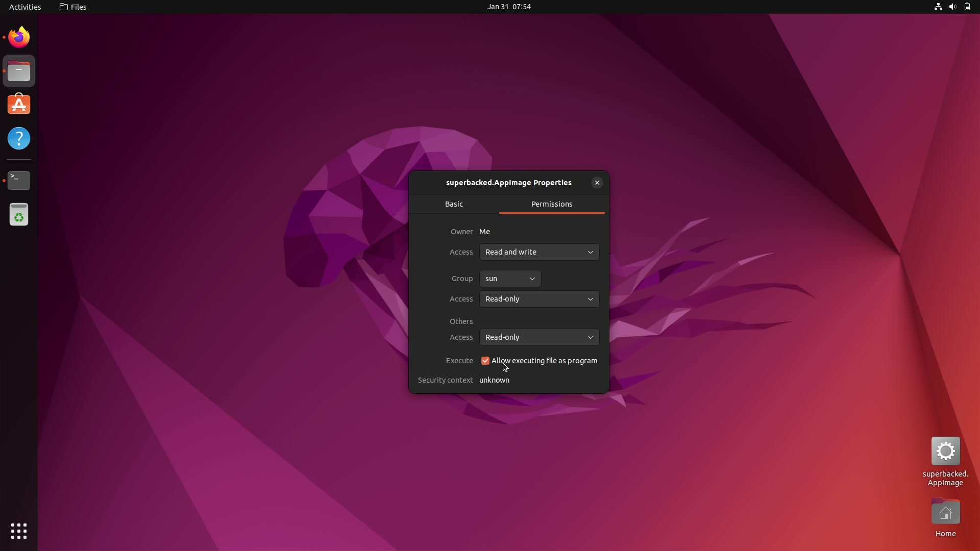Screen dimensions: 980x551
Task: Expand the Group Access dropdown
Action: (x=538, y=298)
